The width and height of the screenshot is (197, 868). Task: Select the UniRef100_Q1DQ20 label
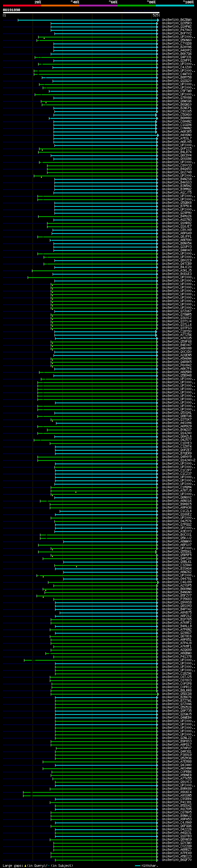point(177,81)
